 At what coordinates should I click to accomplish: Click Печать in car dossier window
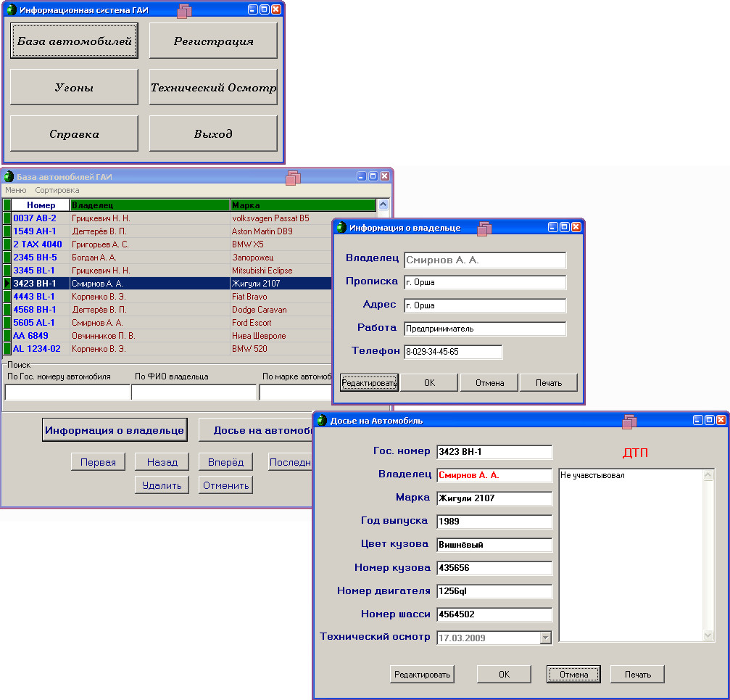637,675
